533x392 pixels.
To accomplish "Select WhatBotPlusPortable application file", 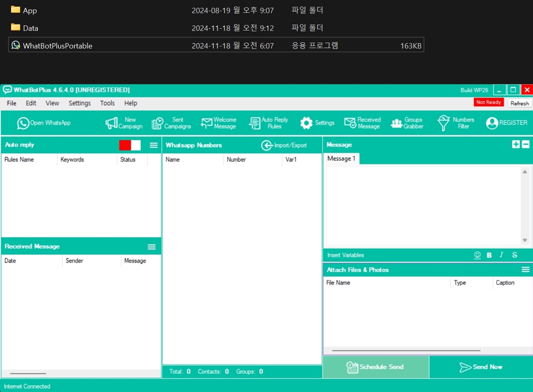I will 216,45.
